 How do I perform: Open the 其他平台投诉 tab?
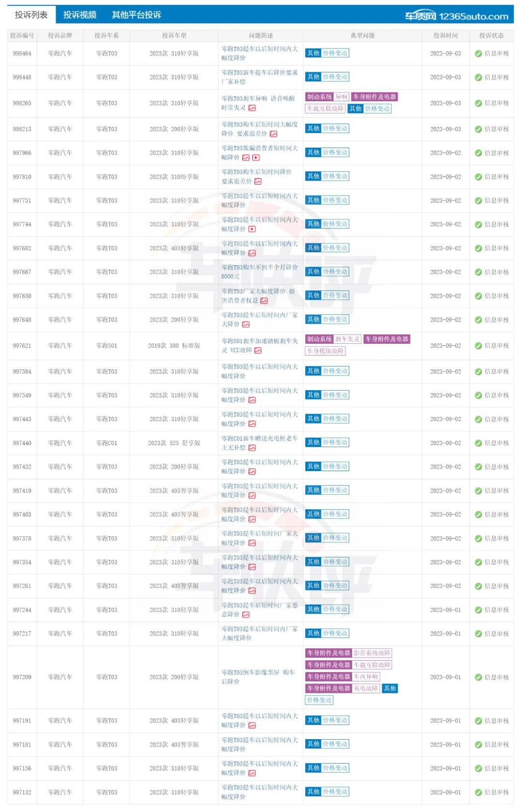pyautogui.click(x=137, y=15)
